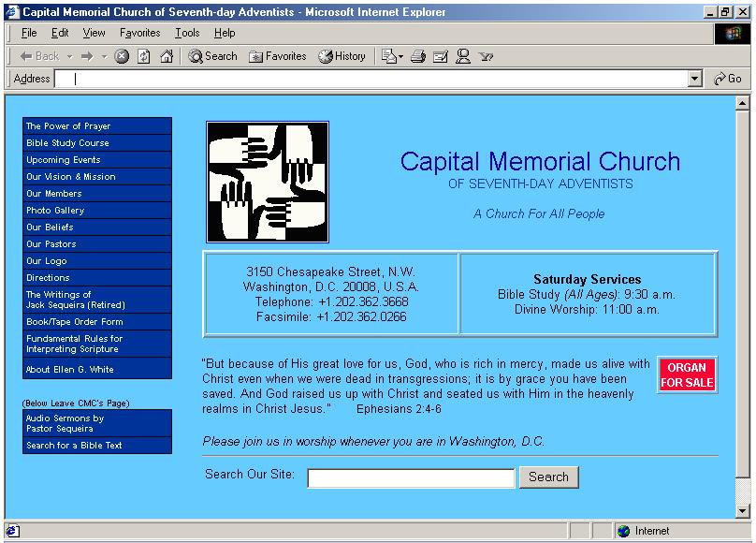Open the View menu
Image resolution: width=756 pixels, height=543 pixels.
click(x=94, y=33)
